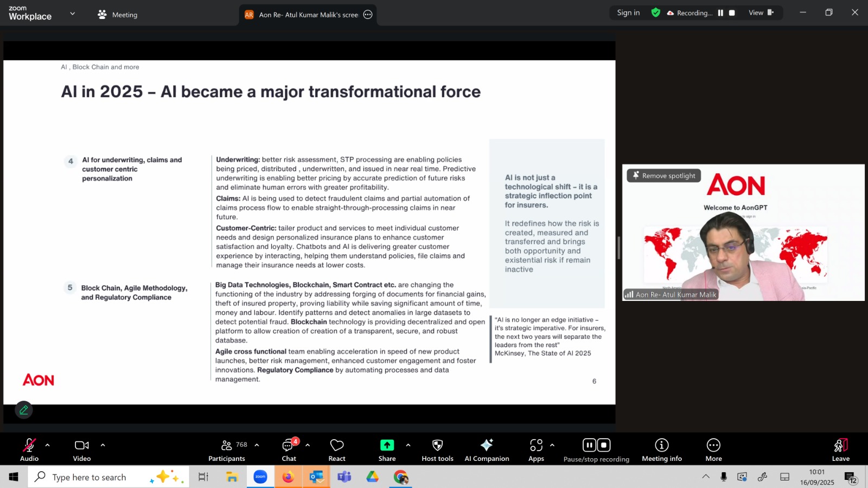The width and height of the screenshot is (868, 488).
Task: Leave the meeting
Action: (x=840, y=450)
